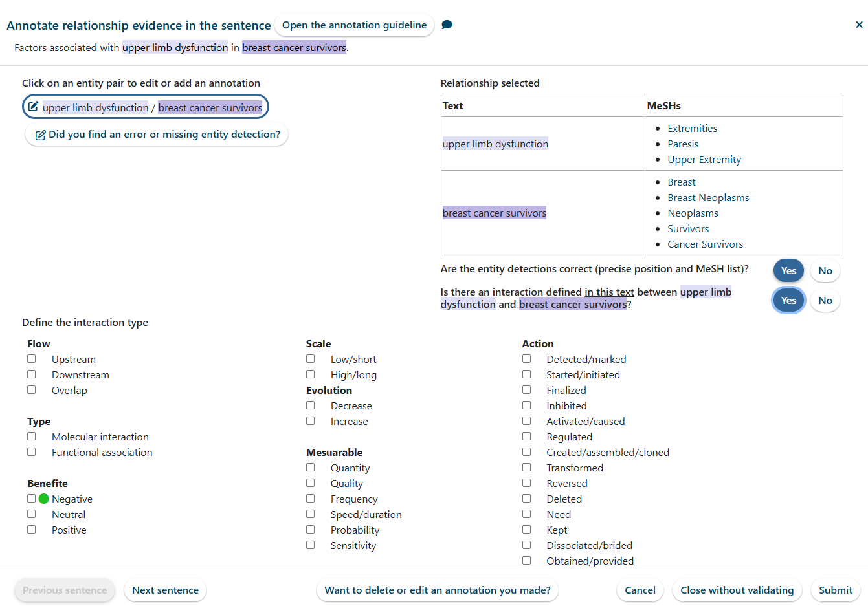Click the edit icon beside entity pair
Image resolution: width=868 pixels, height=606 pixels.
coord(34,107)
